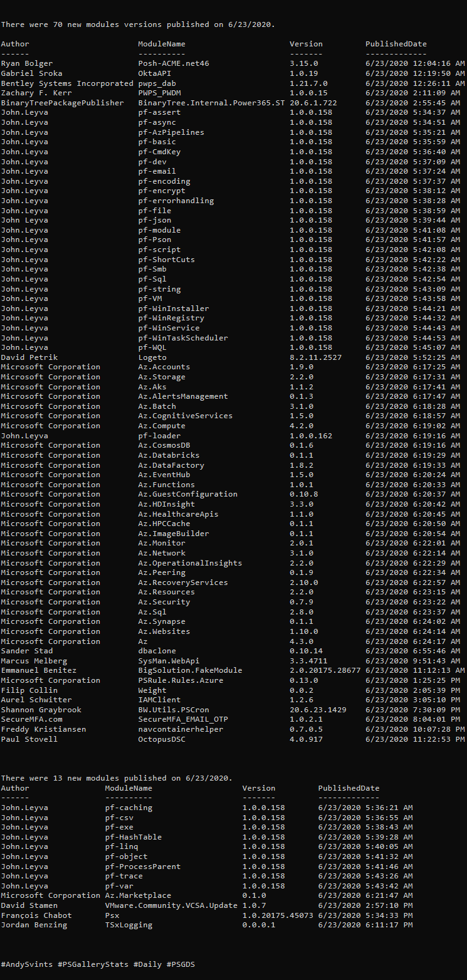Screen dimensions: 467x980
Task: Click the pf-loader module name
Action: (x=159, y=436)
